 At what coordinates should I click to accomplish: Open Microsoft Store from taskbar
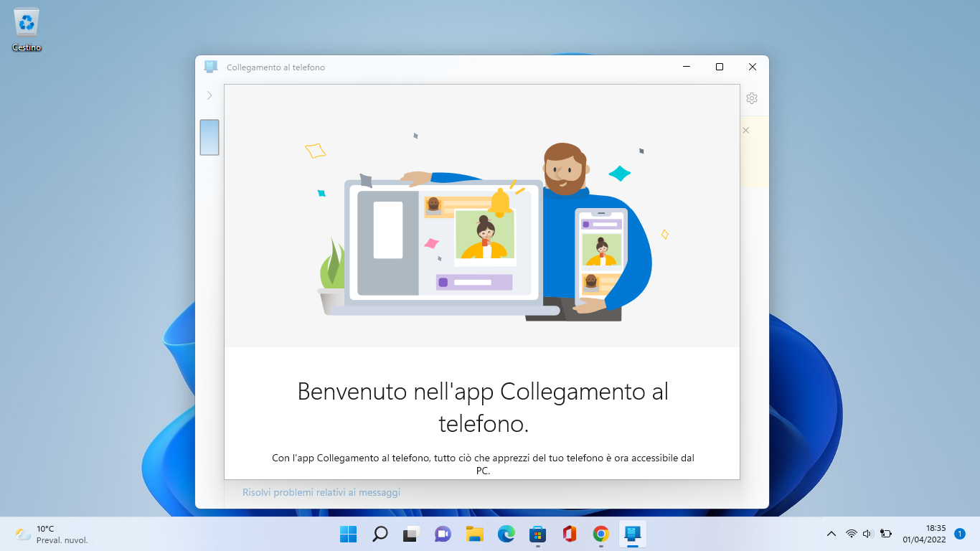538,534
